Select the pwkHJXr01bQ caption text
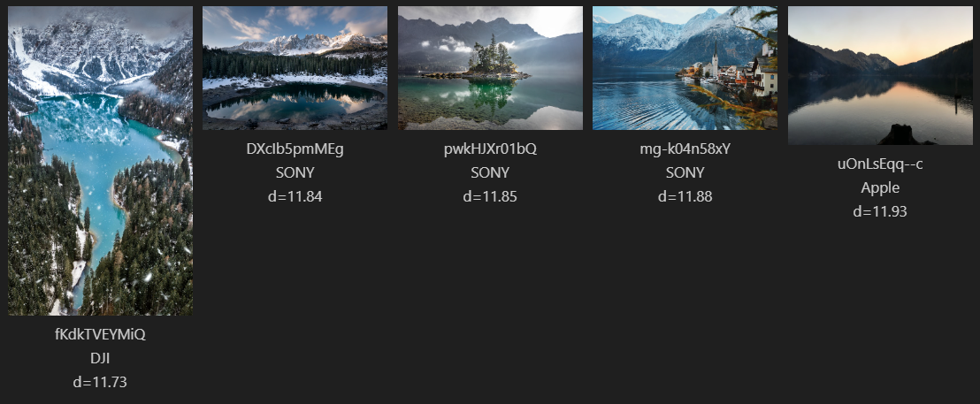Image resolution: width=980 pixels, height=404 pixels. click(x=490, y=149)
